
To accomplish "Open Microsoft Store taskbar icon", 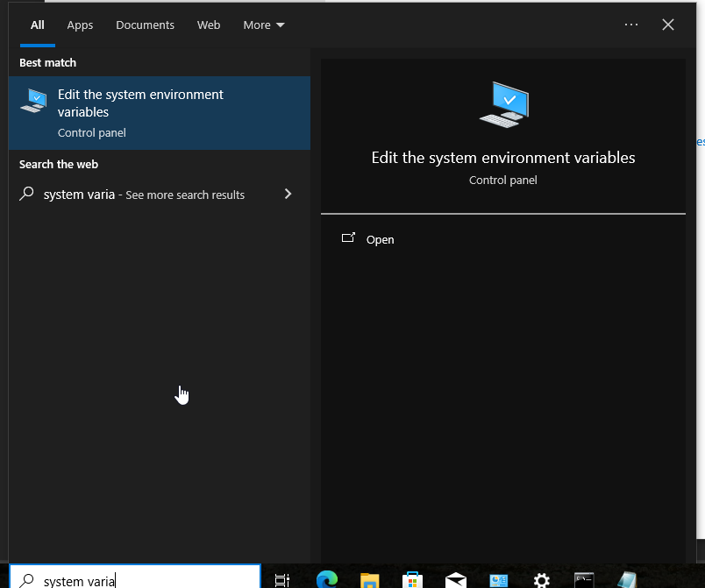I will coord(412,580).
